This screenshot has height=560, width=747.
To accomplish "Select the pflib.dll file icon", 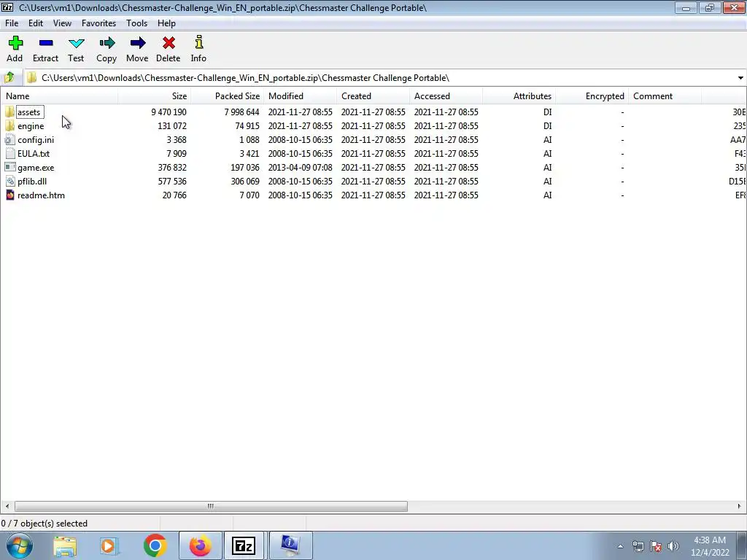I will [x=10, y=182].
